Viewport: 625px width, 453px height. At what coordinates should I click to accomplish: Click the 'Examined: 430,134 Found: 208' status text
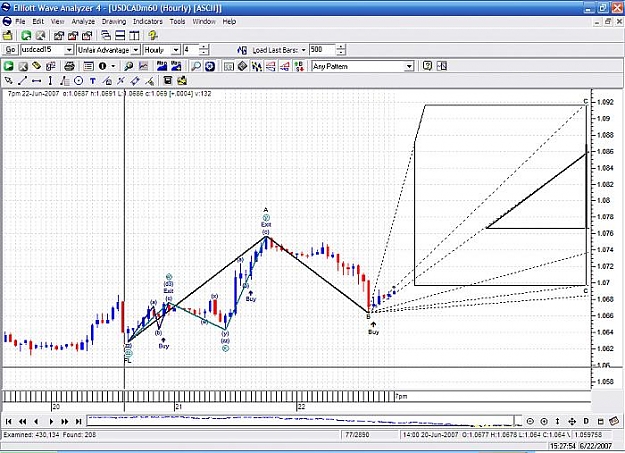click(x=50, y=435)
